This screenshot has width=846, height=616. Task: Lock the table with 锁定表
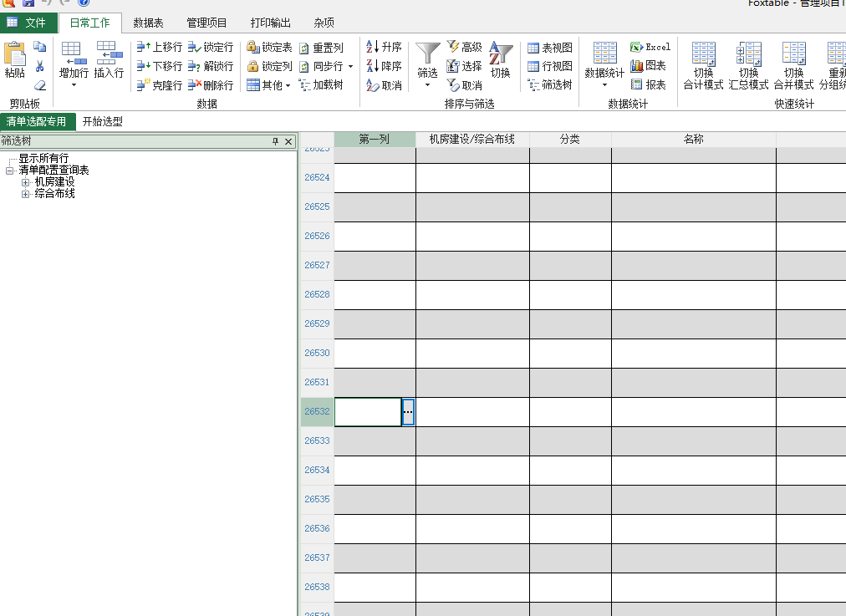tap(269, 48)
